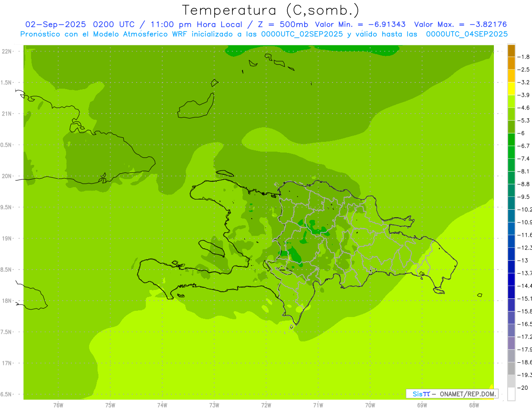The width and height of the screenshot is (532, 411).
Task: Click the 20N latitude axis label
Action: tap(8, 176)
